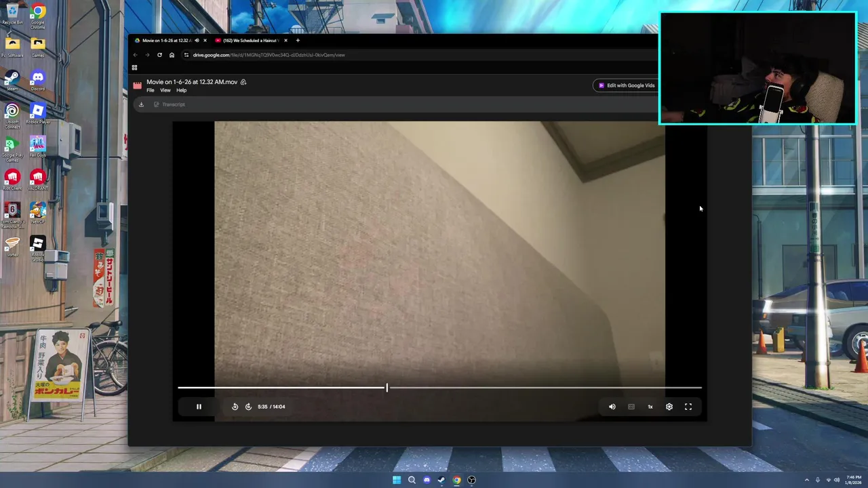
Task: View site information icon in address bar
Action: tap(186, 55)
